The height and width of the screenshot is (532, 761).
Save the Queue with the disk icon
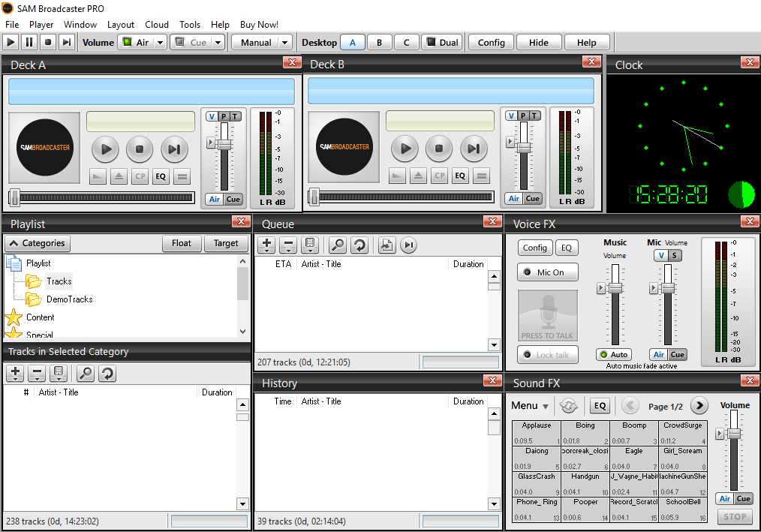[x=310, y=245]
